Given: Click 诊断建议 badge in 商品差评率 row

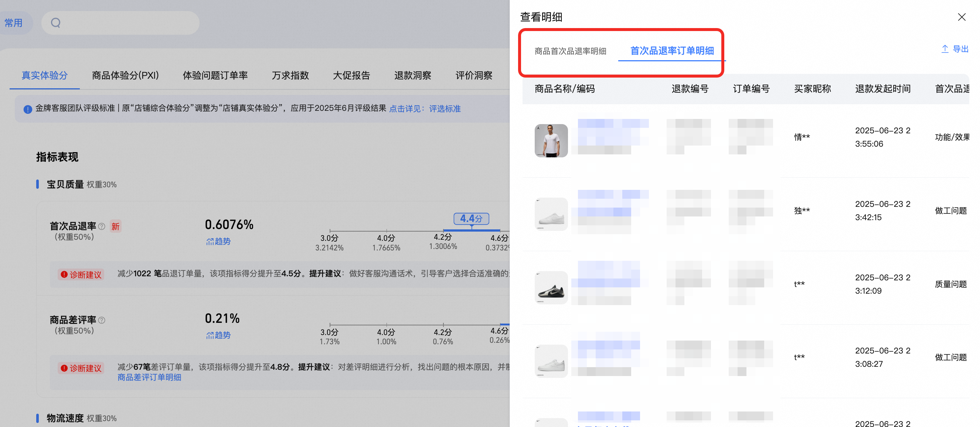Looking at the screenshot, I should [x=81, y=368].
